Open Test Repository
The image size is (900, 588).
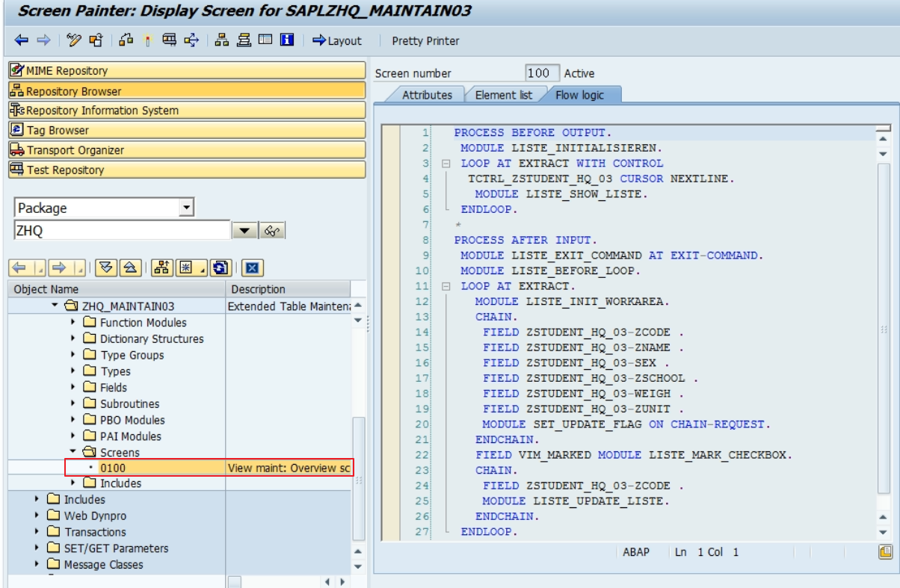point(187,170)
